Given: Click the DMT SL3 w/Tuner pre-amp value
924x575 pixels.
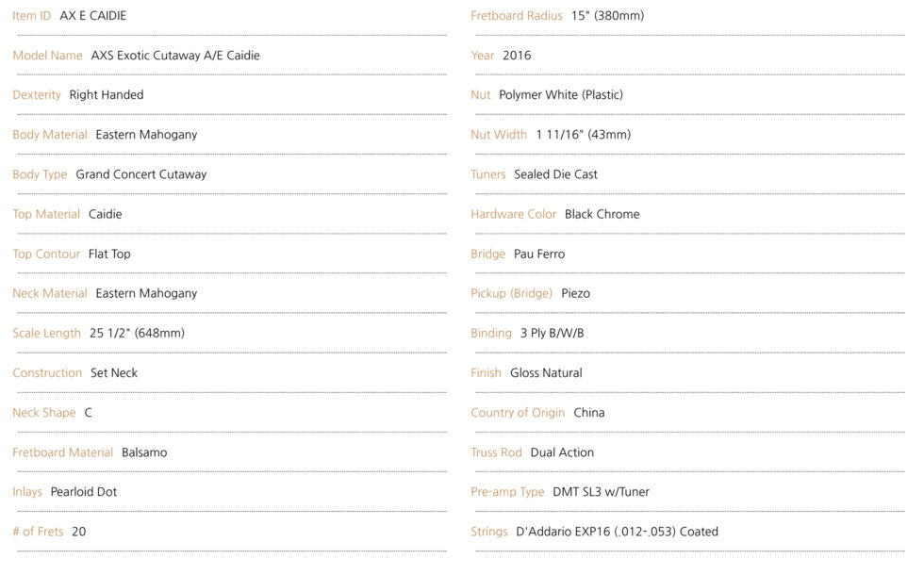Looking at the screenshot, I should (601, 492).
